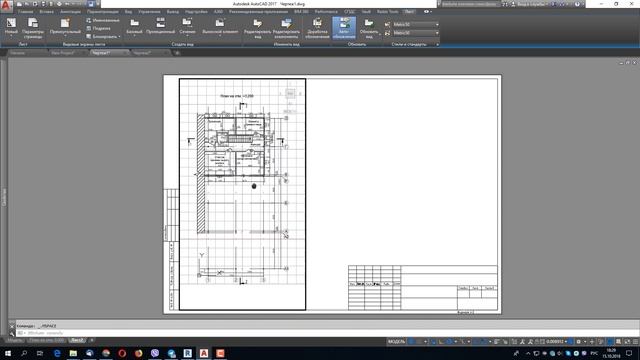Viewport: 640px width, 360px height.
Task: Close the command line panel
Action: tap(12, 326)
